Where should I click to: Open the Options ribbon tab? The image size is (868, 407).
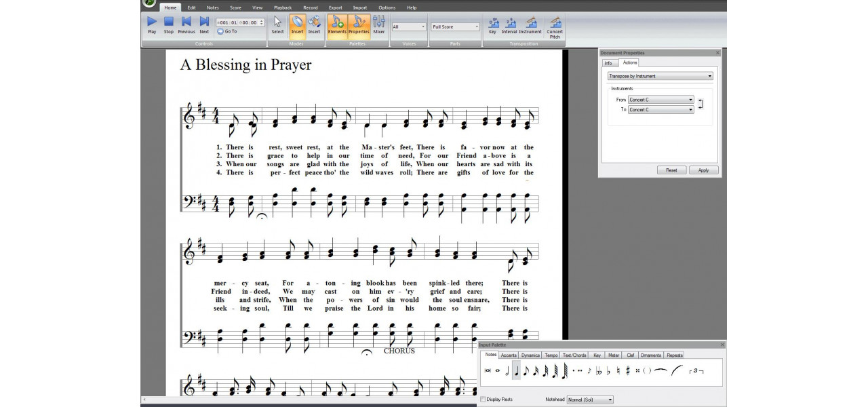387,7
